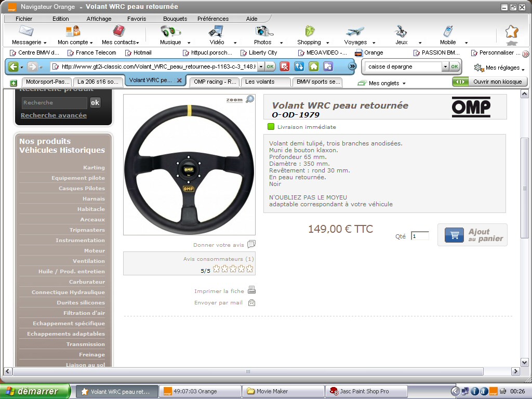Open the Voyages airplane icon
Screen dimensions: 532x399
(355, 32)
